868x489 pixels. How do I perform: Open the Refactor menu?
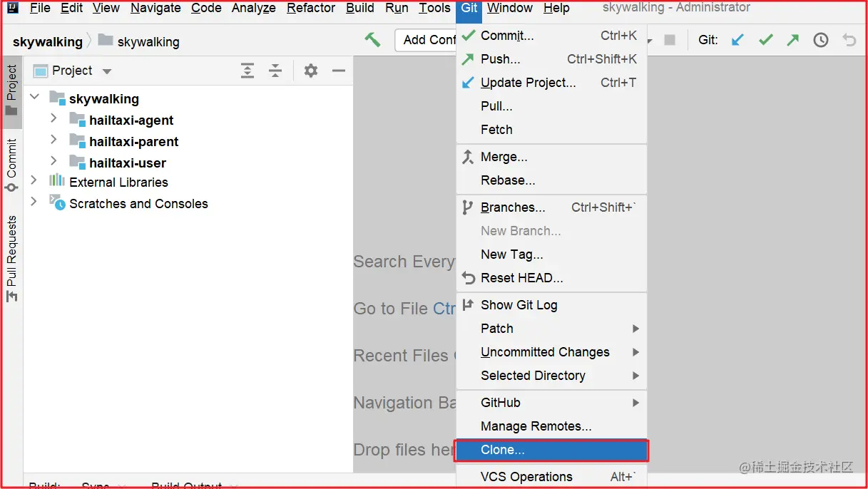311,9
